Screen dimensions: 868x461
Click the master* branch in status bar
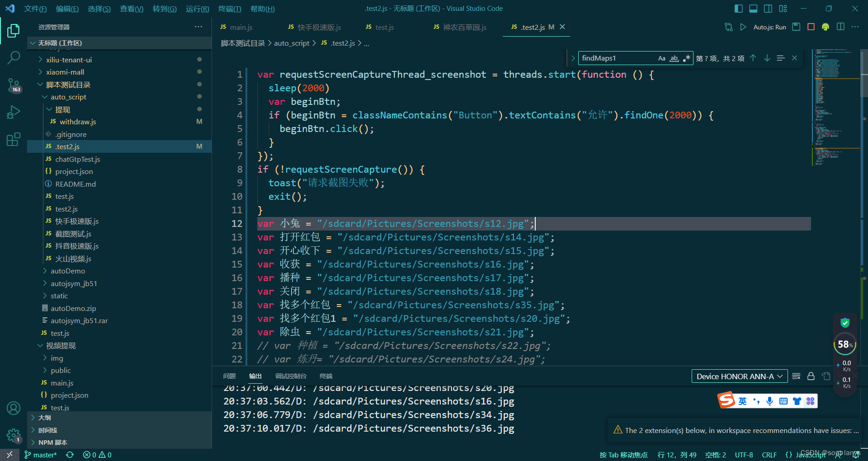(x=41, y=455)
